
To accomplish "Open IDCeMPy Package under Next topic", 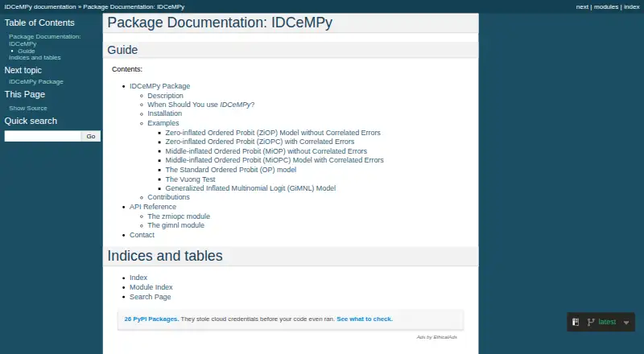I will [x=36, y=82].
